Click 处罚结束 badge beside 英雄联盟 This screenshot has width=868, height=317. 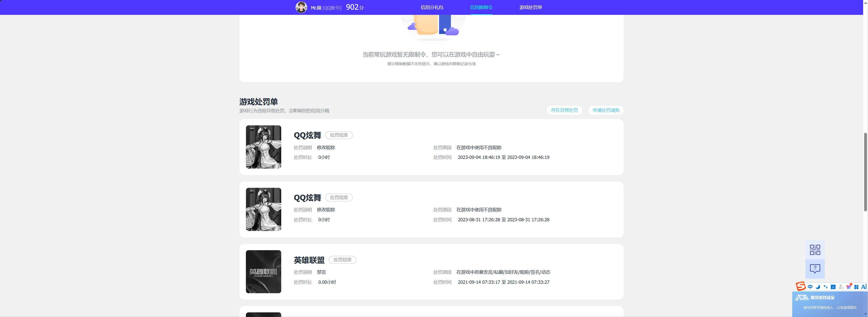coord(342,260)
